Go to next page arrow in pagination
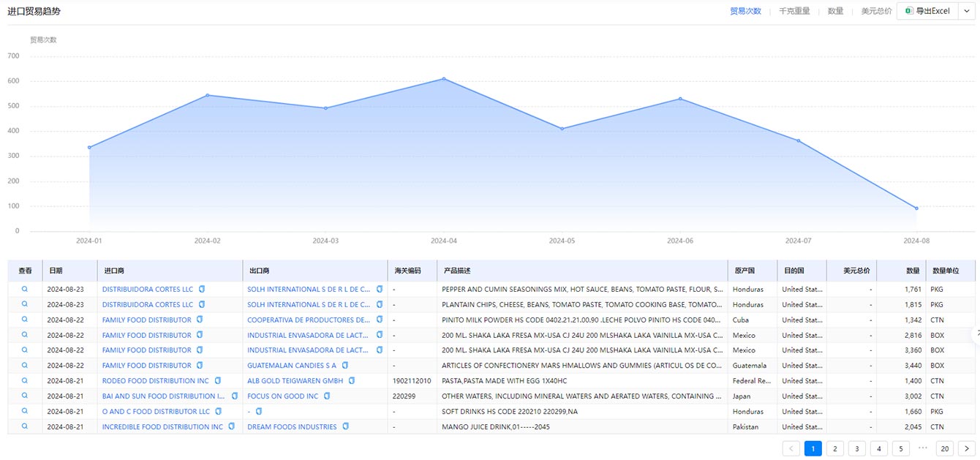Screen dimensions: 980x460 point(967,448)
